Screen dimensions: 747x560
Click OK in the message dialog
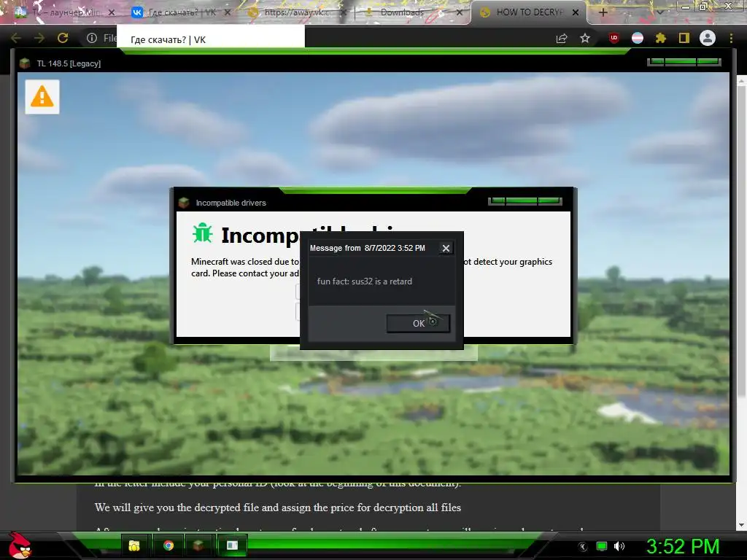click(x=418, y=323)
